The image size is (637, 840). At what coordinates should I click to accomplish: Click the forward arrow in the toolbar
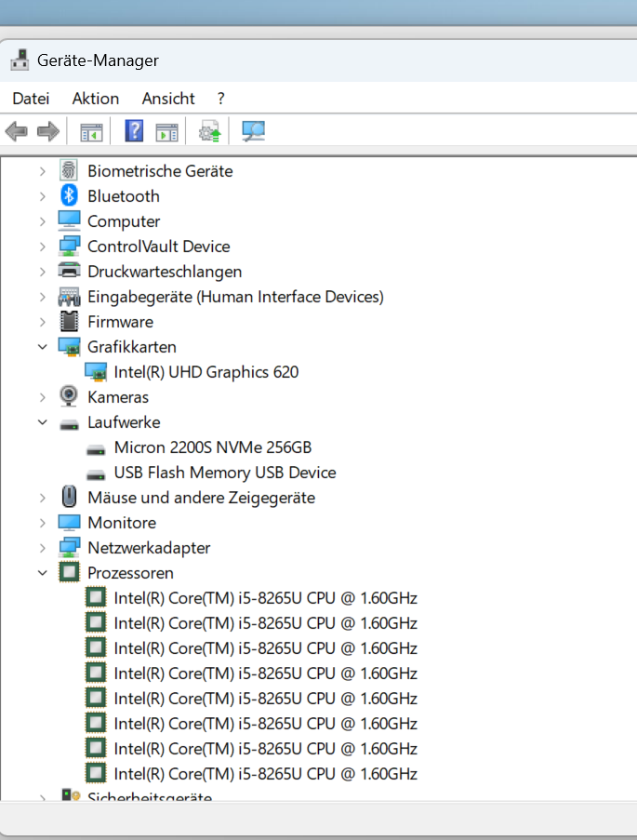tap(48, 131)
